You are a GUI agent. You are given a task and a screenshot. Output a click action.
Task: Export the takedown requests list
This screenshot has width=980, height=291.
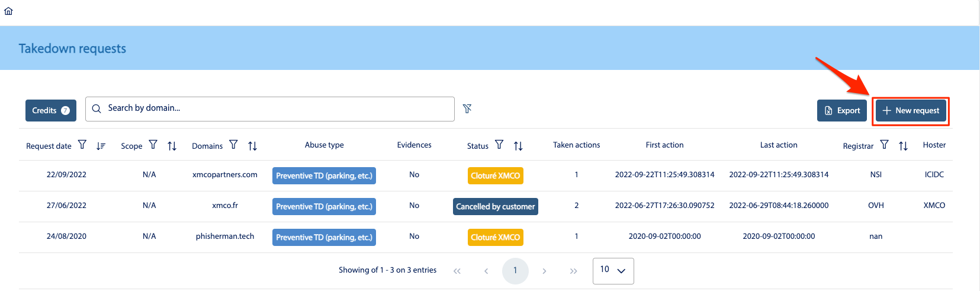click(842, 111)
